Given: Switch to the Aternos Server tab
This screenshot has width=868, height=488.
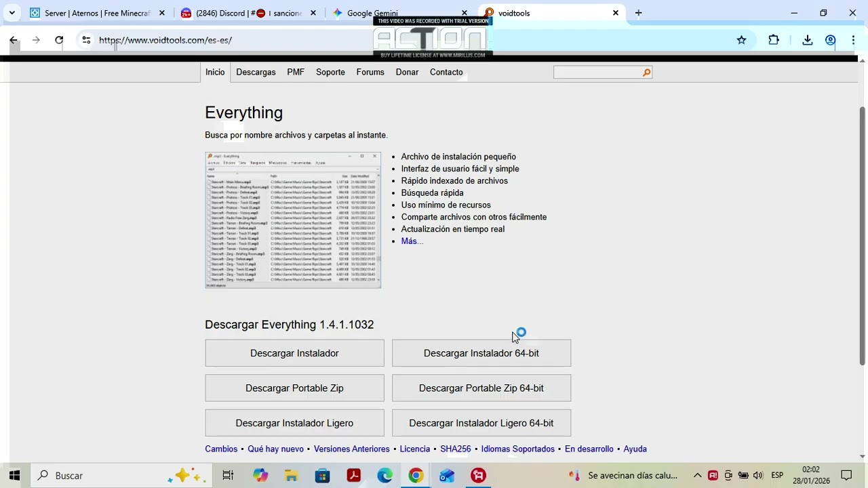Looking at the screenshot, I should point(97,13).
